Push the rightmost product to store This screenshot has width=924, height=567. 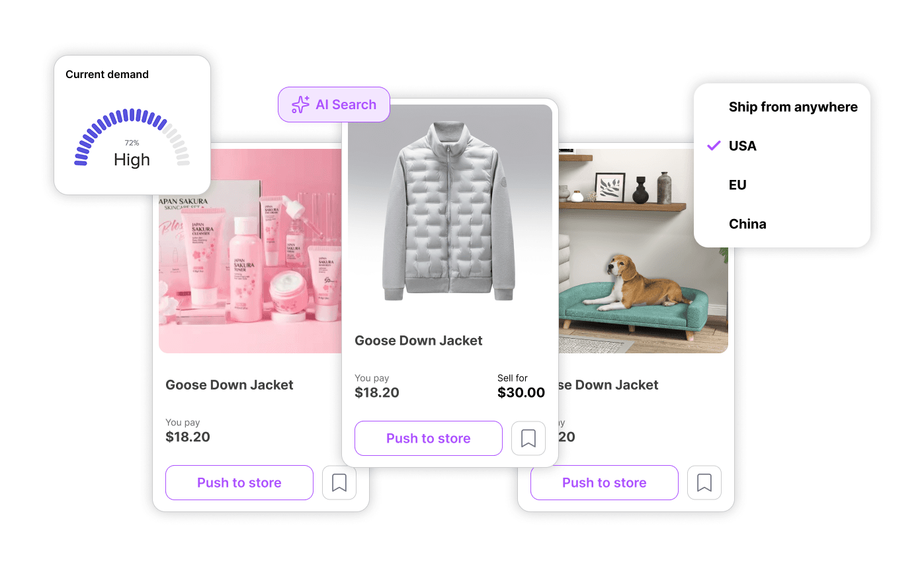click(x=604, y=482)
